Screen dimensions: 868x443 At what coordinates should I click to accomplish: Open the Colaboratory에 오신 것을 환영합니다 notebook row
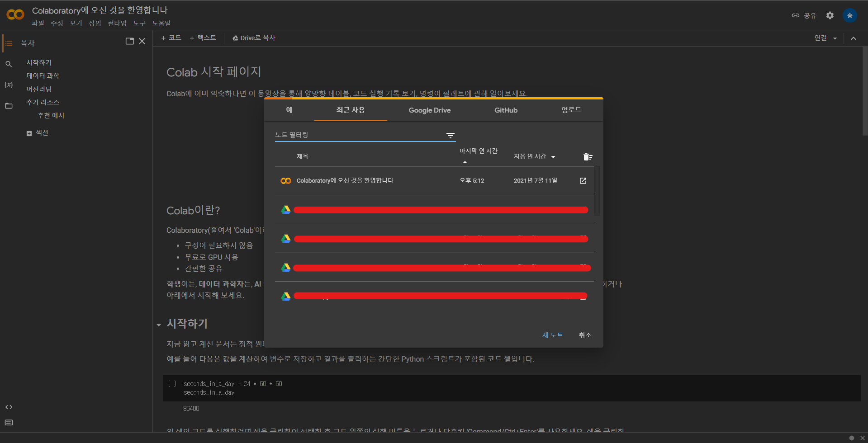click(434, 181)
